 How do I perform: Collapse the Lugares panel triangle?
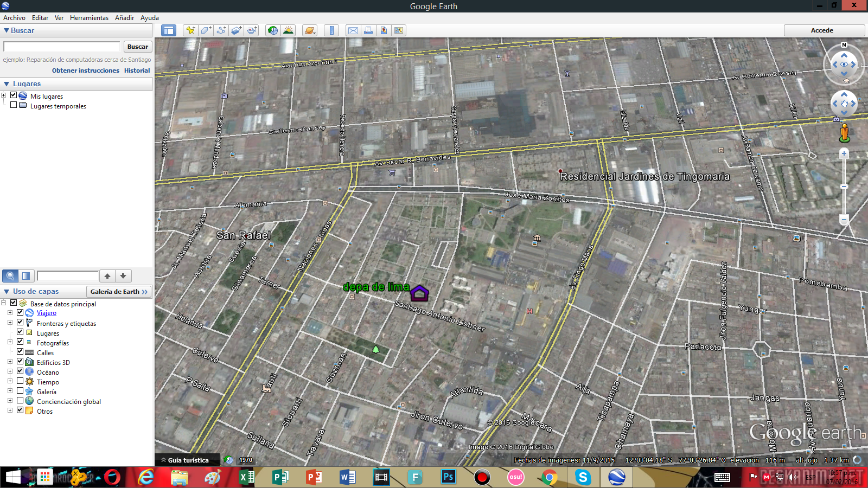[x=7, y=84]
